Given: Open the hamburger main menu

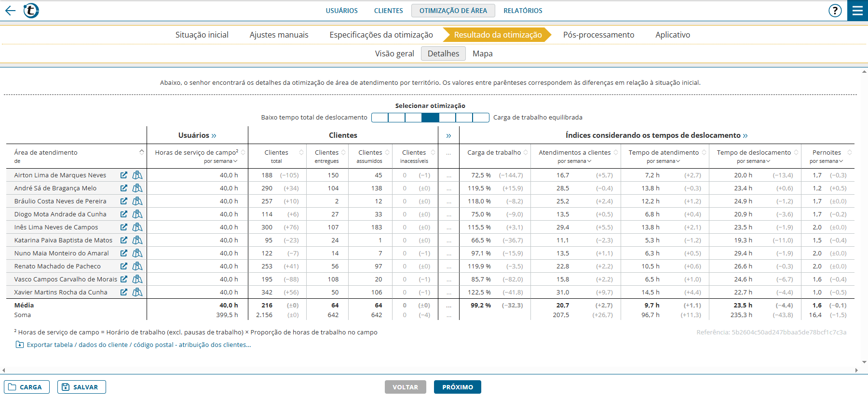Looking at the screenshot, I should point(857,11).
